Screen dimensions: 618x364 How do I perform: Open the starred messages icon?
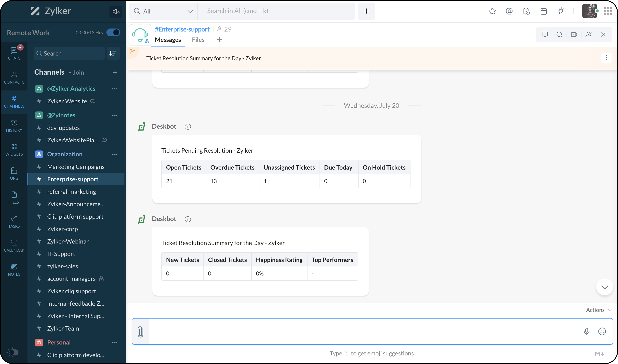492,11
